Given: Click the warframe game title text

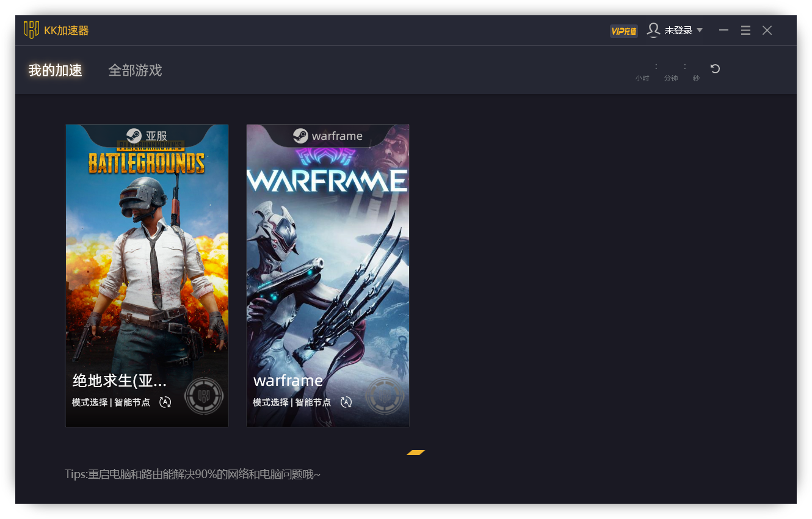Looking at the screenshot, I should pyautogui.click(x=288, y=380).
